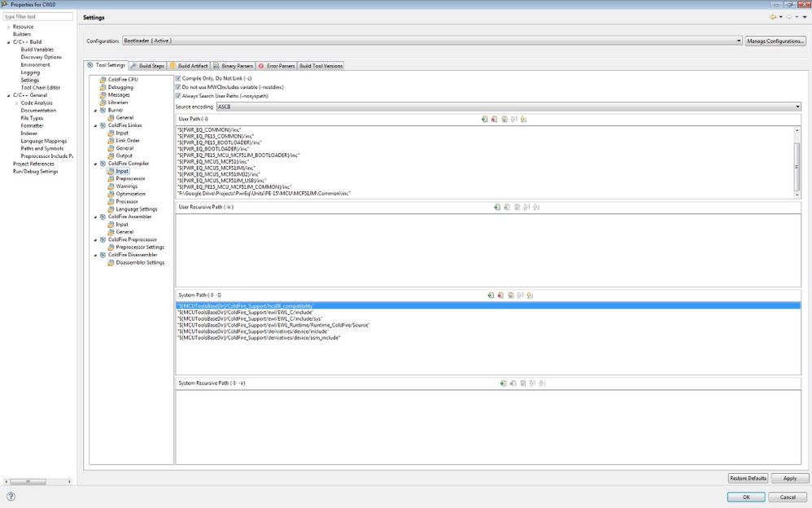Expand the Resource tree node

8,27
